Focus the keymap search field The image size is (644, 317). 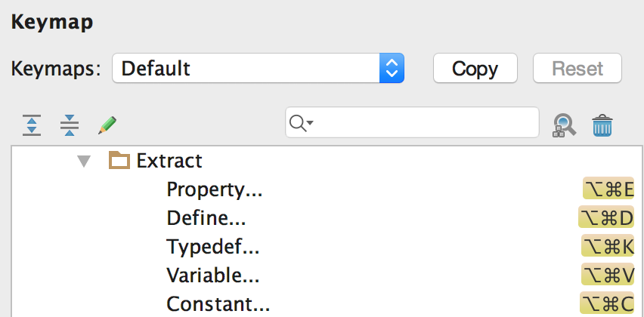tap(423, 124)
